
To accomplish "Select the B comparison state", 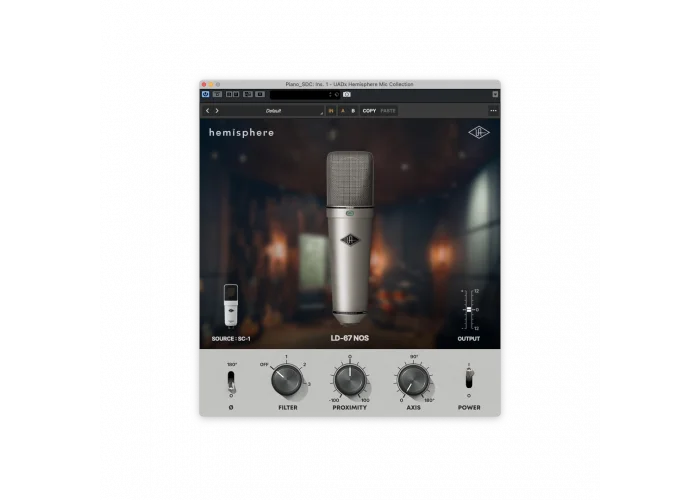I will 353,111.
